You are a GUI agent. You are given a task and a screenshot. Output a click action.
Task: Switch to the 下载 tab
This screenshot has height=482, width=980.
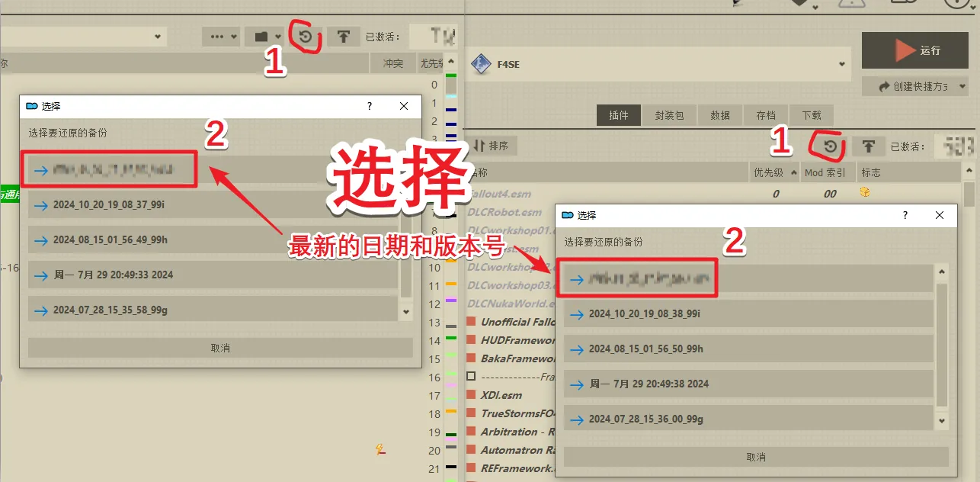pos(812,115)
